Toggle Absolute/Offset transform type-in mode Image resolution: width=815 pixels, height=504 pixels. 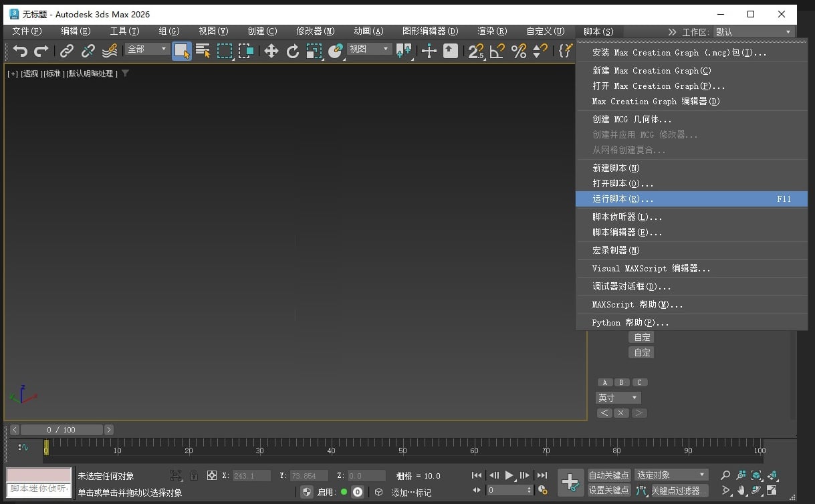coord(212,476)
